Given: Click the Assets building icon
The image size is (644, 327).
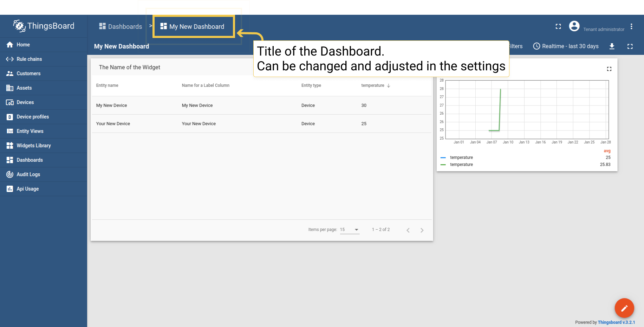Looking at the screenshot, I should click(10, 88).
